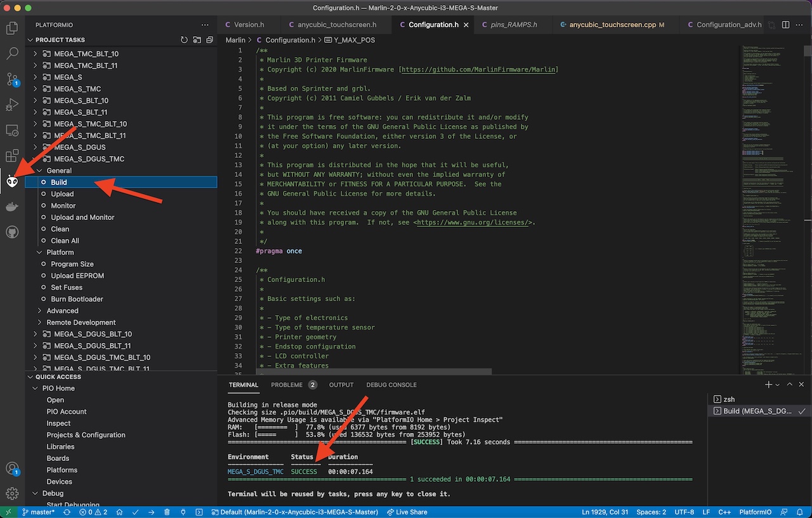Maximize the terminal panel size

coord(790,385)
